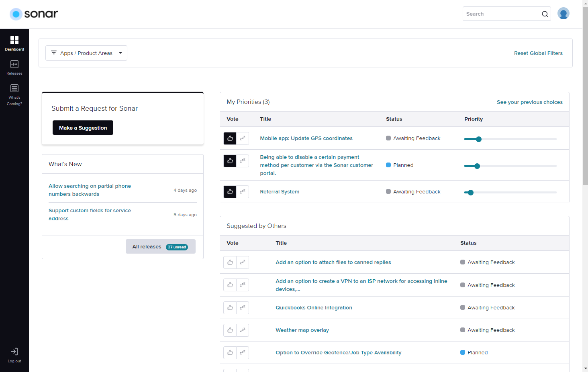Toggle thumbs-up vote on Referral System
Viewport: 588px width, 372px height.
point(230,192)
